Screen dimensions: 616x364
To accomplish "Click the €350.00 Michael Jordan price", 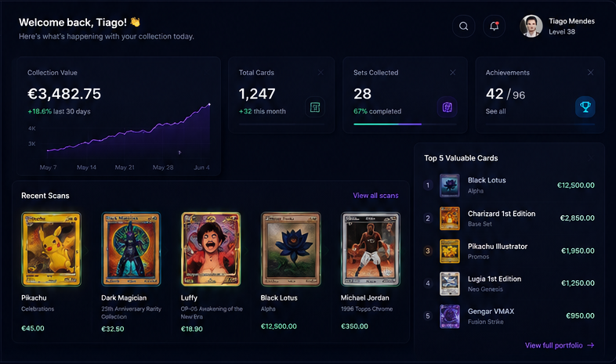I will 354,326.
